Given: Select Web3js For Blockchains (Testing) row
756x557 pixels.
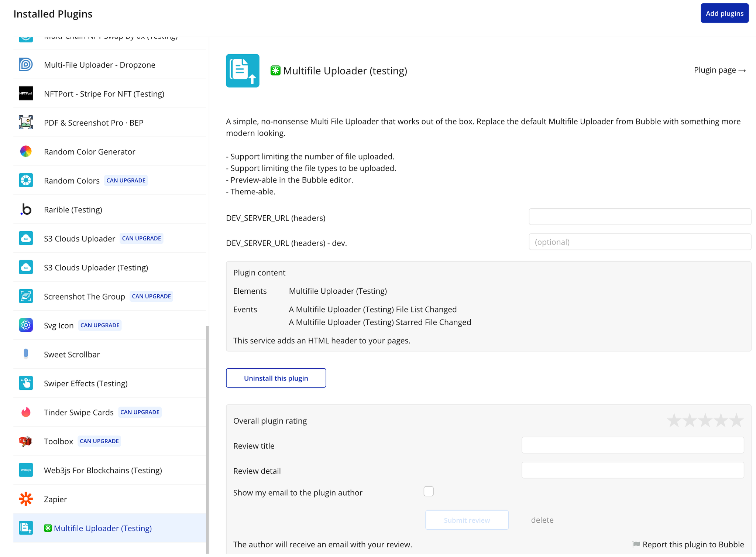Looking at the screenshot, I should (x=109, y=470).
